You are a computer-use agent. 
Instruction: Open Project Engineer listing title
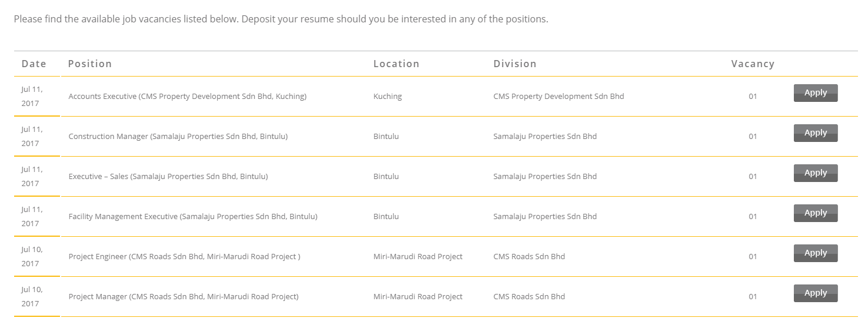point(184,257)
